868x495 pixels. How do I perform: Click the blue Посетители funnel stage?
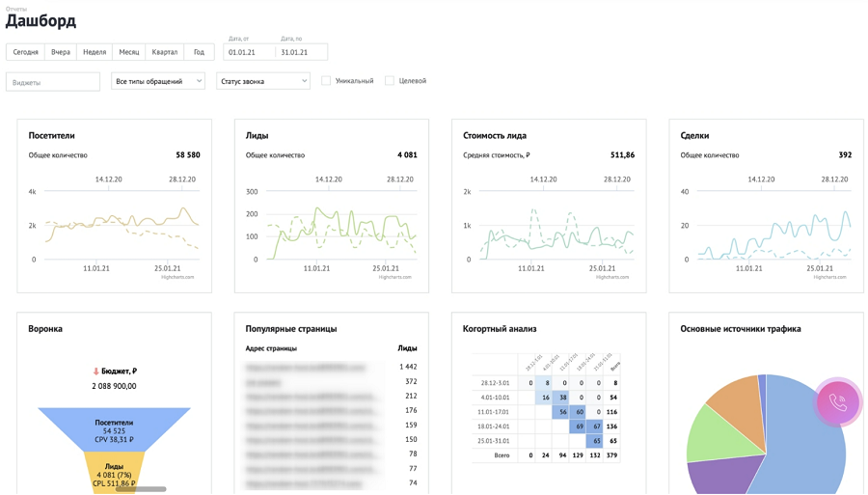click(x=114, y=429)
